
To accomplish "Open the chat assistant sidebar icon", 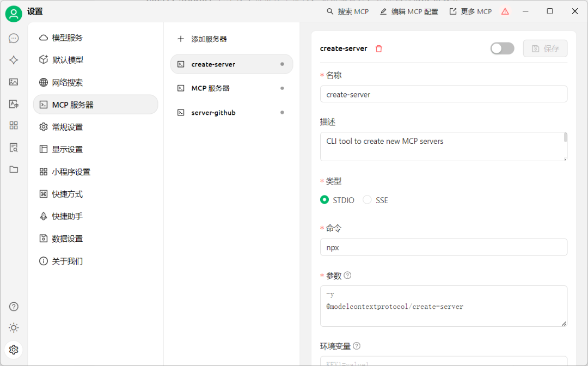I will coord(14,38).
